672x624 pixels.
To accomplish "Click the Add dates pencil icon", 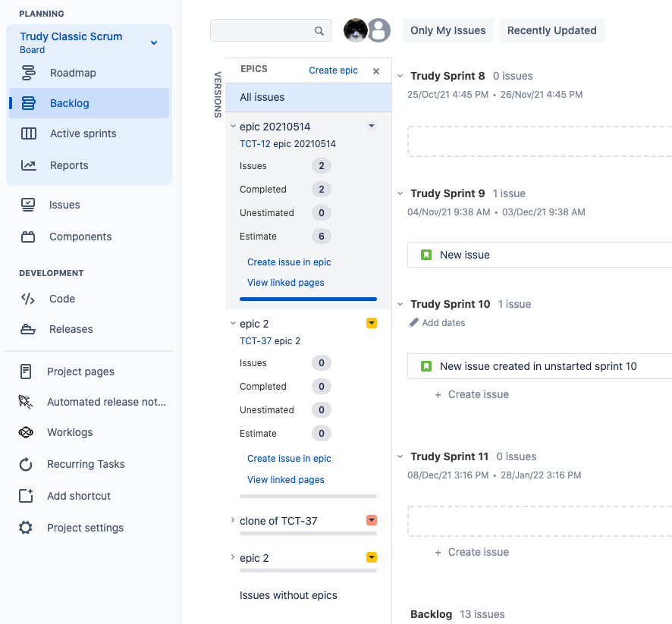I will (413, 322).
